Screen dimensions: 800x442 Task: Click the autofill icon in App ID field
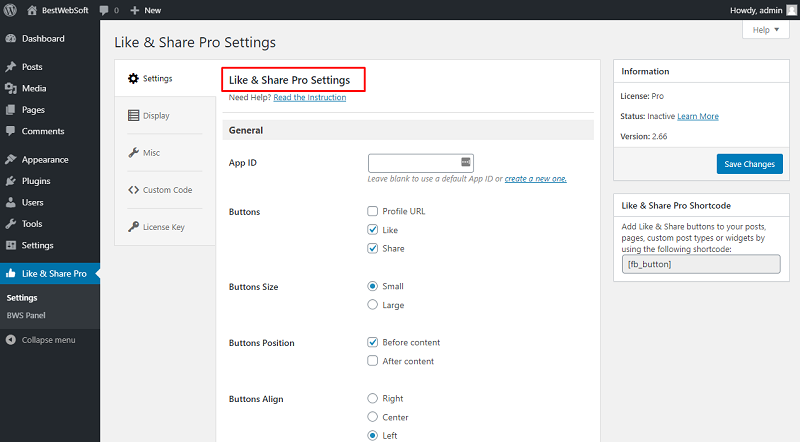coord(465,162)
